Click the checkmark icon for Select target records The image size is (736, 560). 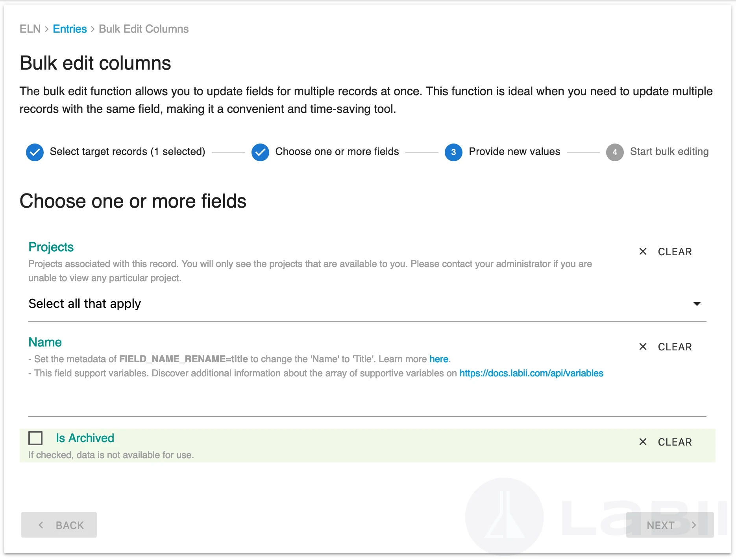[35, 152]
